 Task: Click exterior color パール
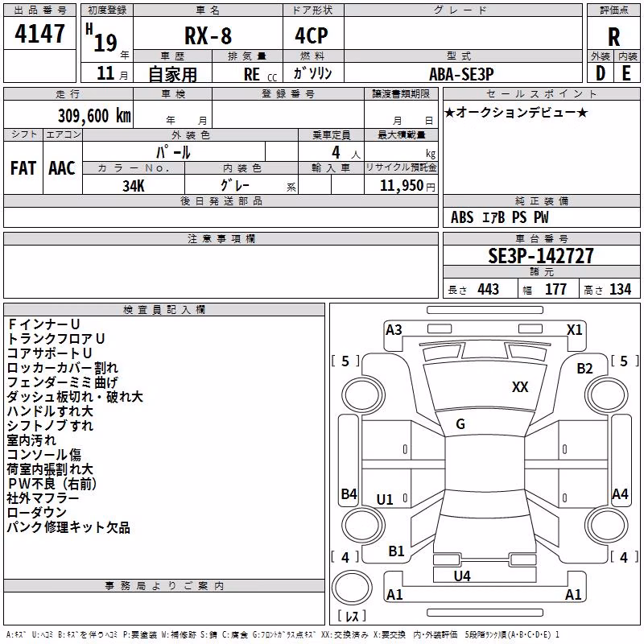[173, 152]
